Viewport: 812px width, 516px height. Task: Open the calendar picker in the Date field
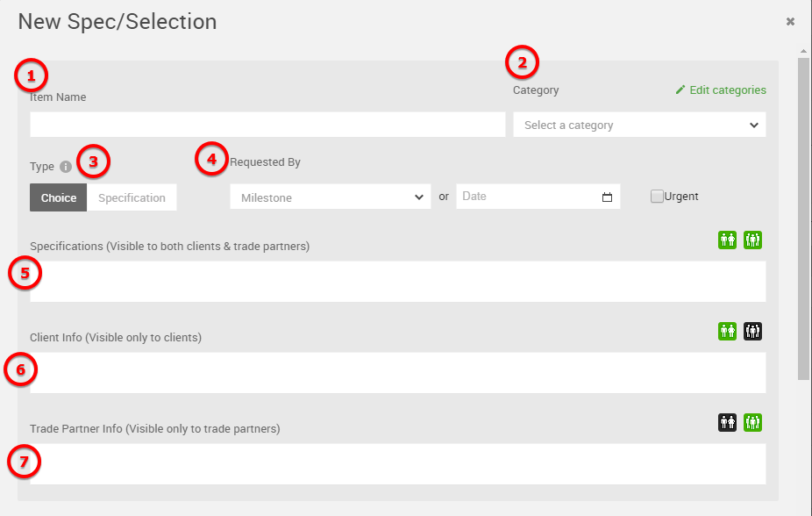(607, 197)
